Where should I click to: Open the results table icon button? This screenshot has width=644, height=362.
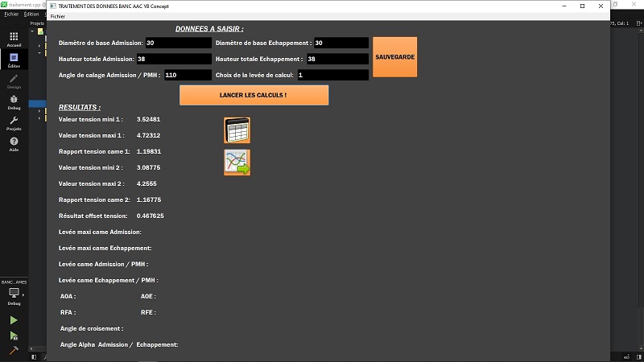(x=237, y=130)
